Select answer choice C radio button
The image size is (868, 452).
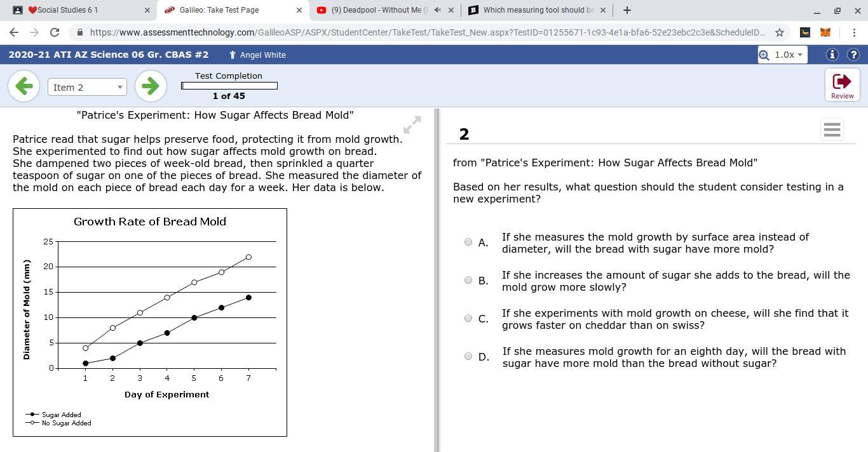468,318
